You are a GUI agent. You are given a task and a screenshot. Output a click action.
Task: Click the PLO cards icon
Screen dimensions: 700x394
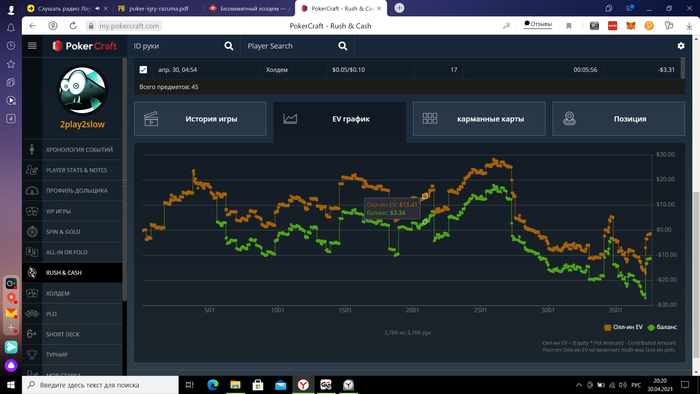pos(32,314)
